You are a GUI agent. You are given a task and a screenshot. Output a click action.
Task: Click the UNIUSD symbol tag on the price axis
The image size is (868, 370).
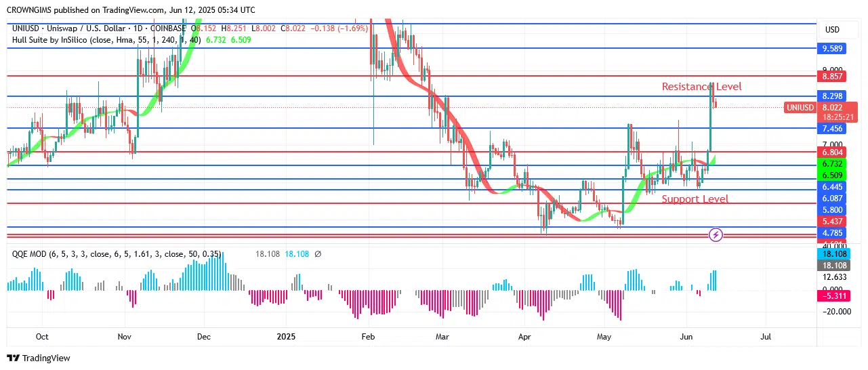(x=801, y=107)
